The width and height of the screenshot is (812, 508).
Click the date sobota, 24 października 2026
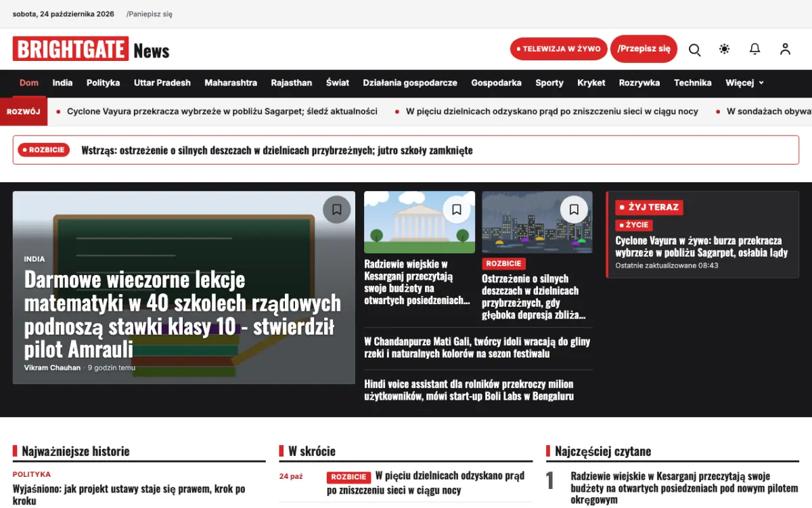click(64, 14)
